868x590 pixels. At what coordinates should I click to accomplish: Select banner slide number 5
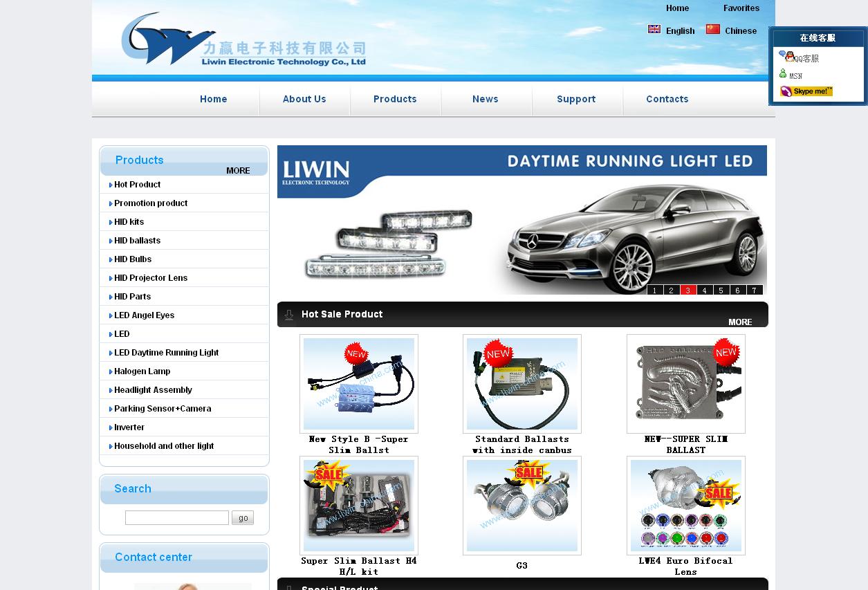(721, 291)
